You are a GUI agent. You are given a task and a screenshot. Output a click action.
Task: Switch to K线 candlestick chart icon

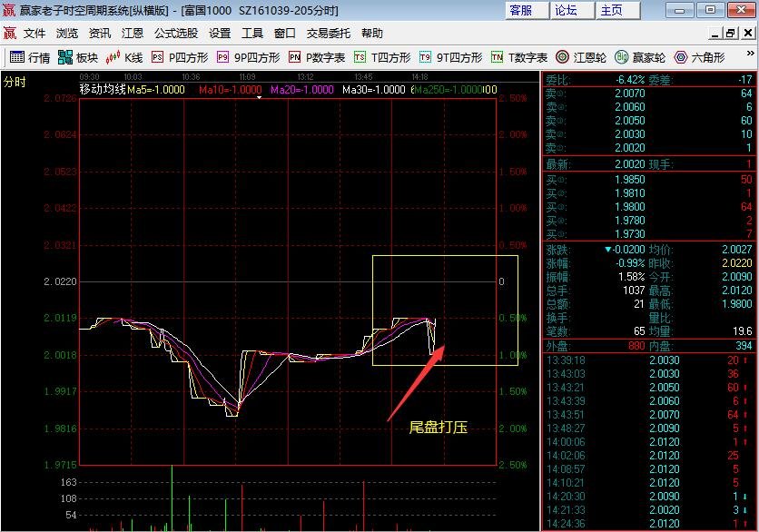(x=113, y=57)
